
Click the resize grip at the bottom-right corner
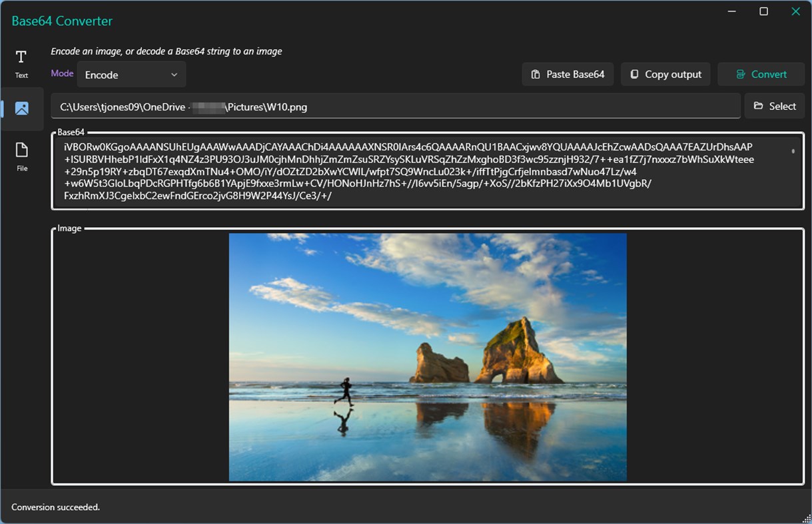807,519
